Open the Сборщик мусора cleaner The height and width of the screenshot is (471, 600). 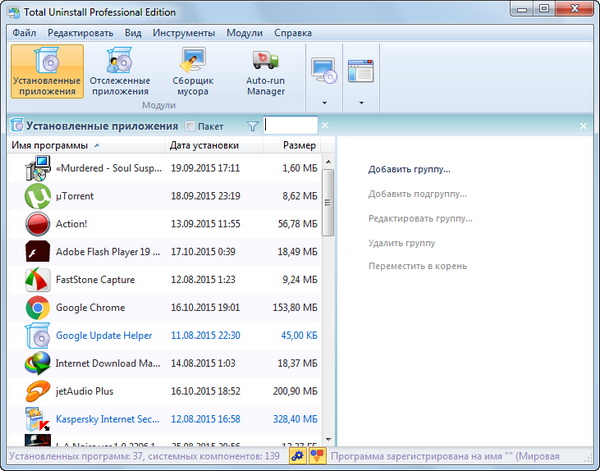tap(191, 71)
